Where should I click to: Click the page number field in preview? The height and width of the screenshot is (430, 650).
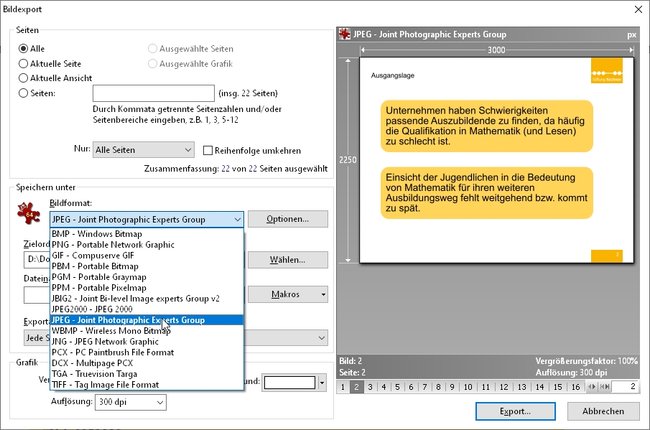tap(626, 387)
